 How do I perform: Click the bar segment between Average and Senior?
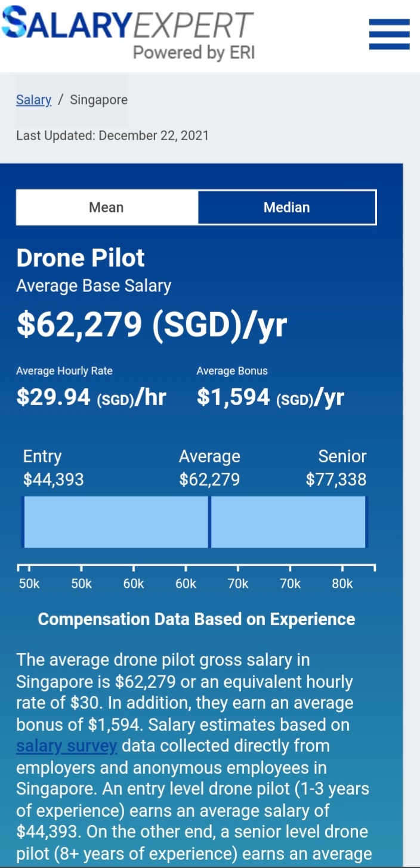tap(288, 522)
